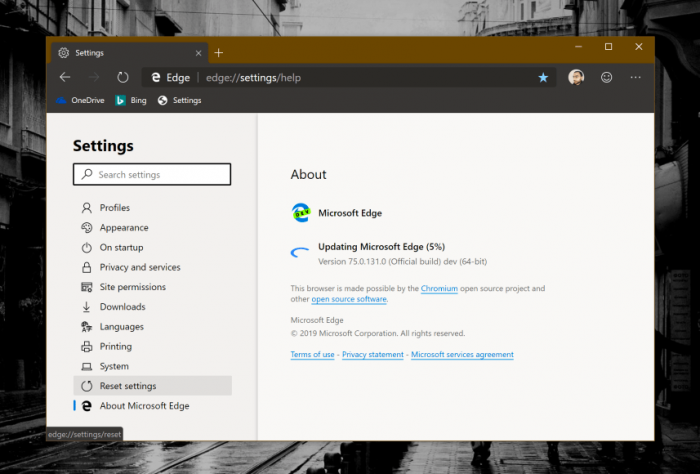Open Appearance settings section
Viewport: 700px width, 474px height.
tap(124, 228)
